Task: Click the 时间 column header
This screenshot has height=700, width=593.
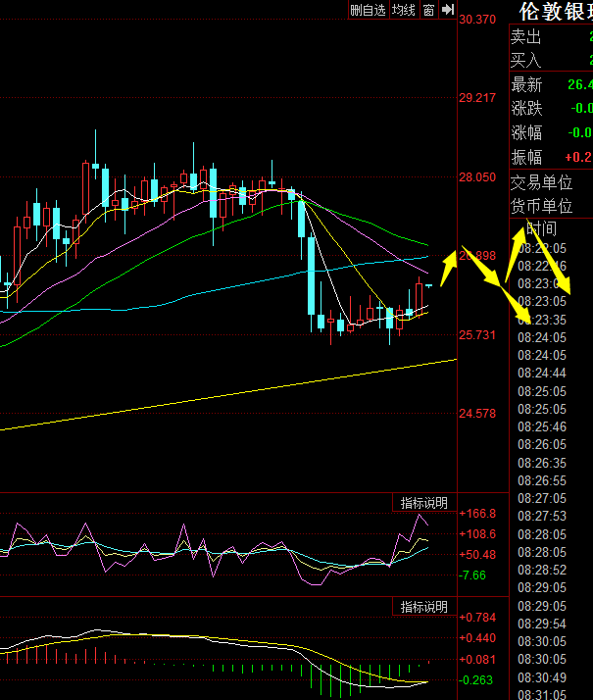Action: click(542, 229)
